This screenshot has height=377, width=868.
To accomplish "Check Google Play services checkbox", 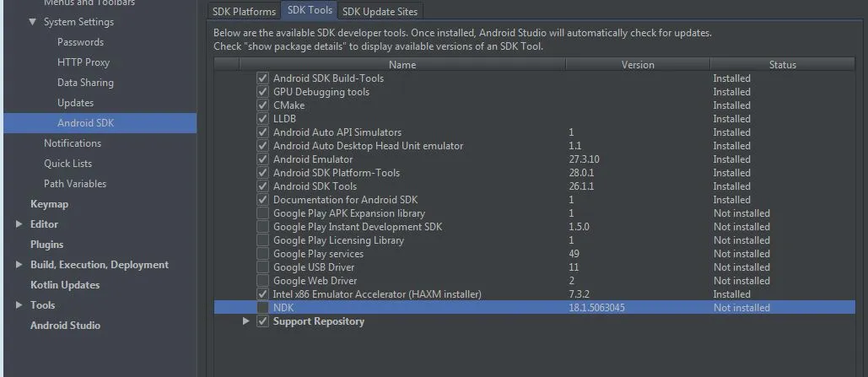I will pyautogui.click(x=262, y=254).
